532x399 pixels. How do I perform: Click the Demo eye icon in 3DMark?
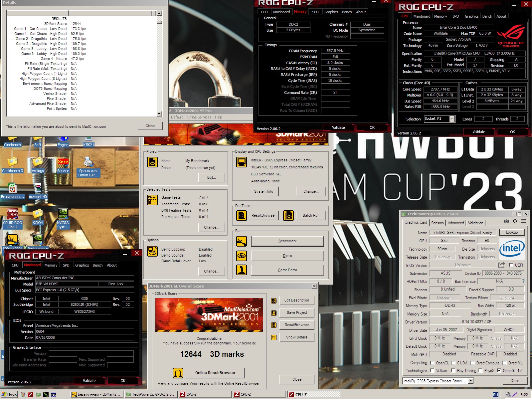(x=242, y=256)
